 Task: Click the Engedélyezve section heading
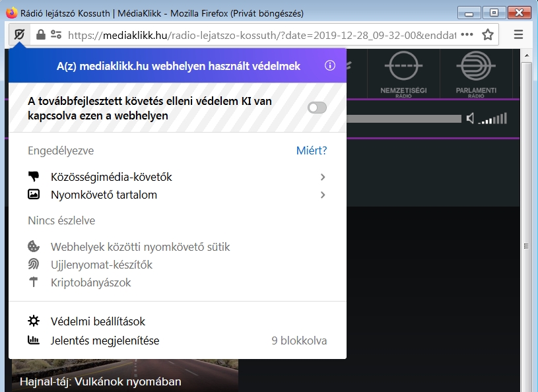tap(61, 151)
